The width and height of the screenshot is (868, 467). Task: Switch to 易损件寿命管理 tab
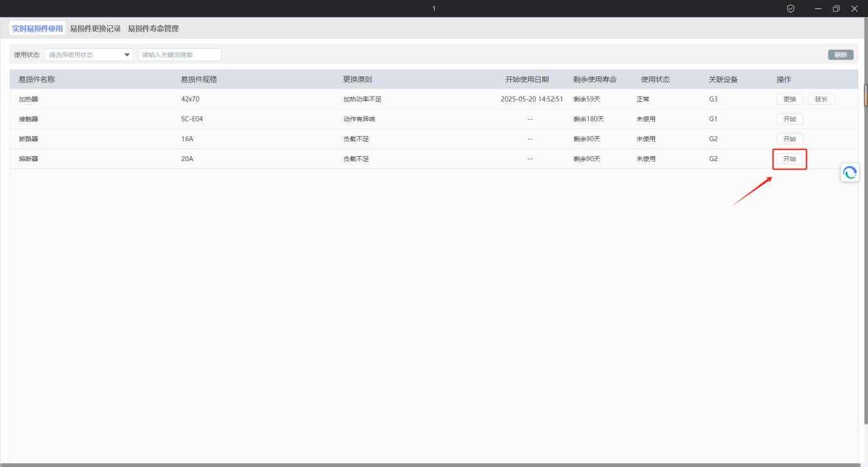pos(153,29)
